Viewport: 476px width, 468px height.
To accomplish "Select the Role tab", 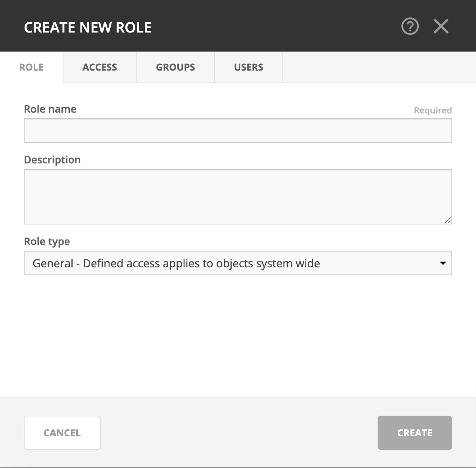I will 31,67.
